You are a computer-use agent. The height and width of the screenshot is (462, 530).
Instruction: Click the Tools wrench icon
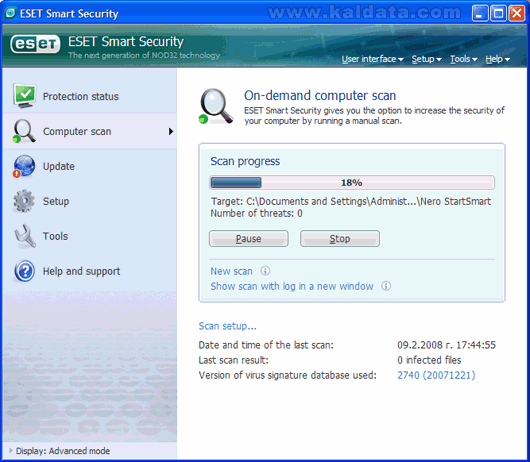pyautogui.click(x=24, y=236)
